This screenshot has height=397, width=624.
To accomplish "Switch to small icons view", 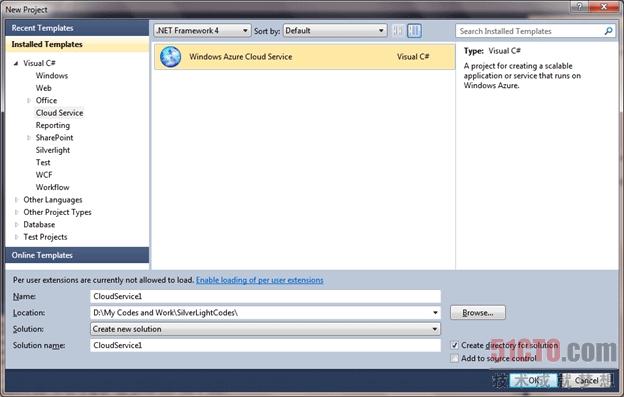I will 397,31.
